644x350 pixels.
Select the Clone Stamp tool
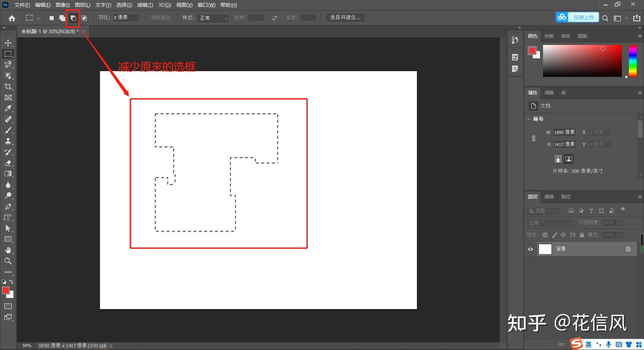click(x=8, y=141)
